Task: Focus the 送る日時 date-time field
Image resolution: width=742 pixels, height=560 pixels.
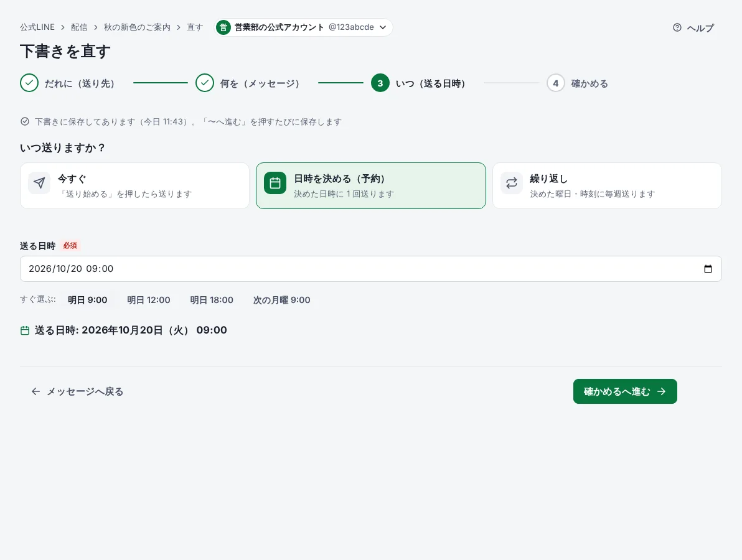Action: click(371, 269)
